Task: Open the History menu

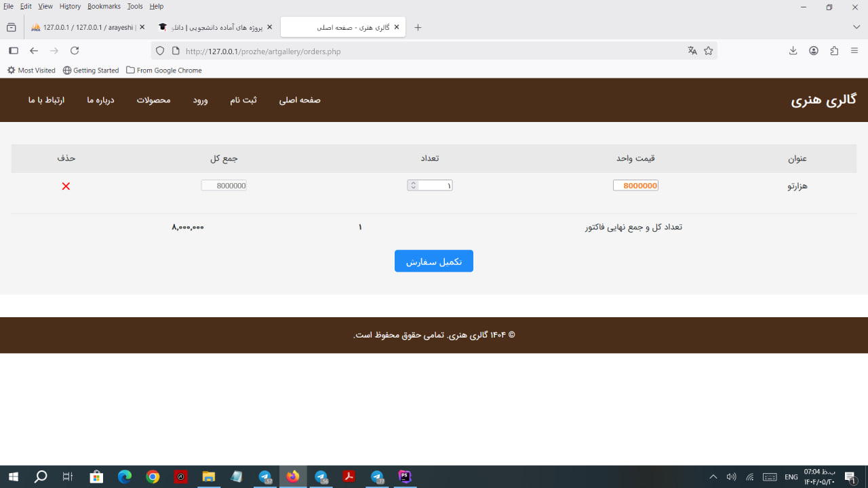Action: (x=70, y=6)
